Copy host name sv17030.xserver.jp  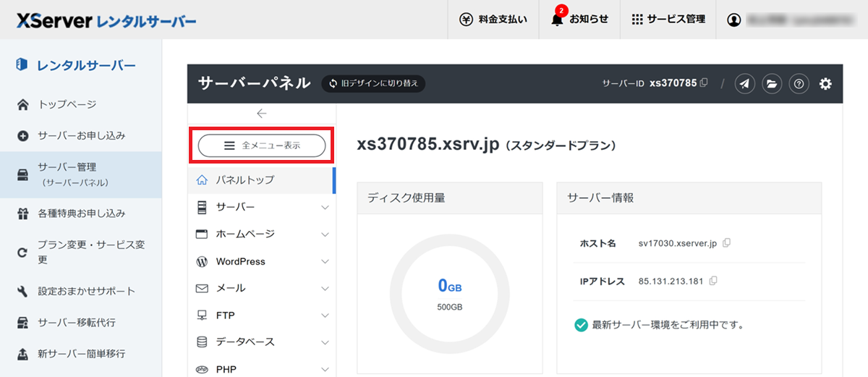[x=727, y=243]
